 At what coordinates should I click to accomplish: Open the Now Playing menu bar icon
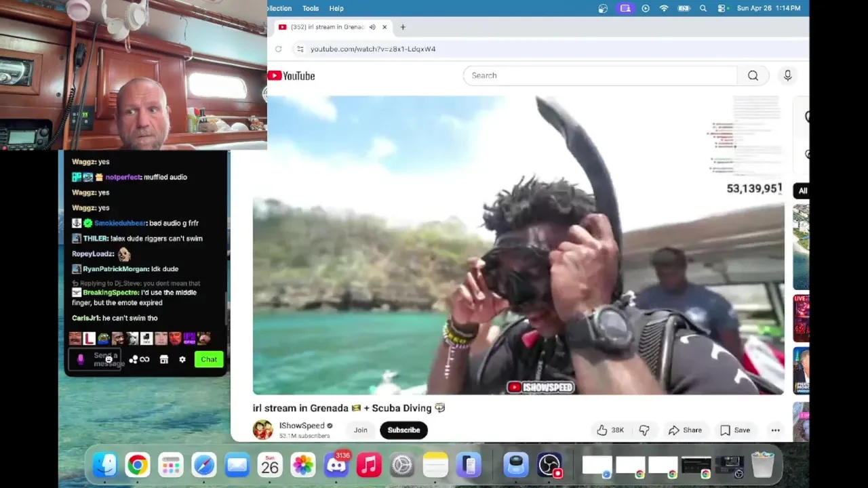(645, 8)
